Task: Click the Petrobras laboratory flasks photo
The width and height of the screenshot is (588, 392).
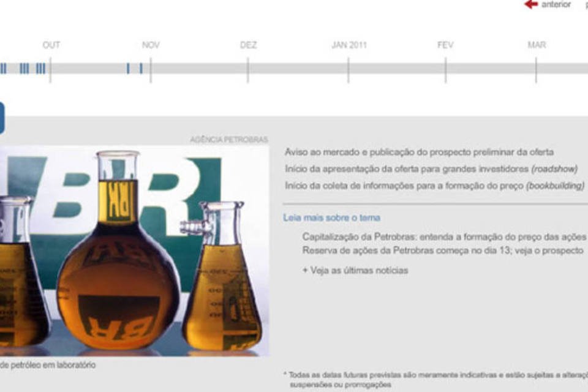Action: pos(134,251)
